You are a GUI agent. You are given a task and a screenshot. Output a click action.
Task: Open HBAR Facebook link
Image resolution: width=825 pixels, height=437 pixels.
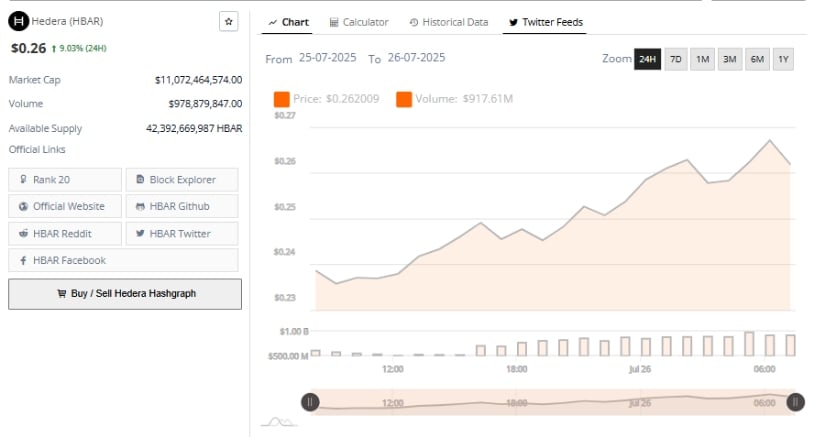[x=123, y=260]
